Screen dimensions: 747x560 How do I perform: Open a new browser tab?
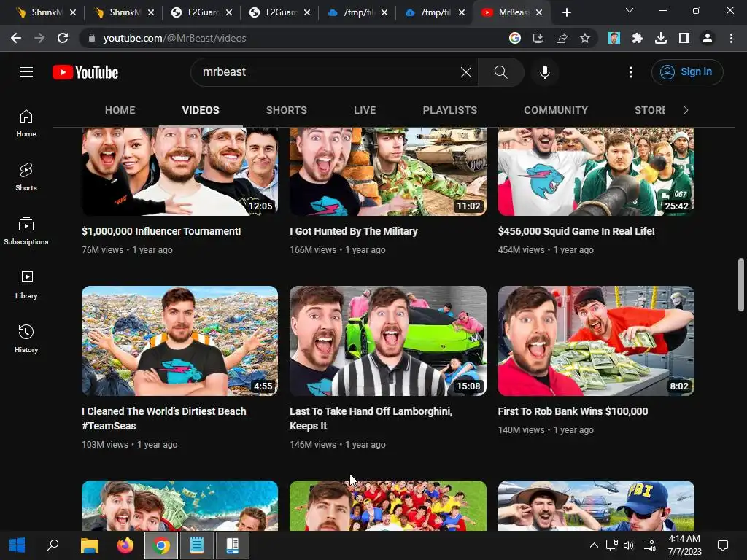(566, 12)
